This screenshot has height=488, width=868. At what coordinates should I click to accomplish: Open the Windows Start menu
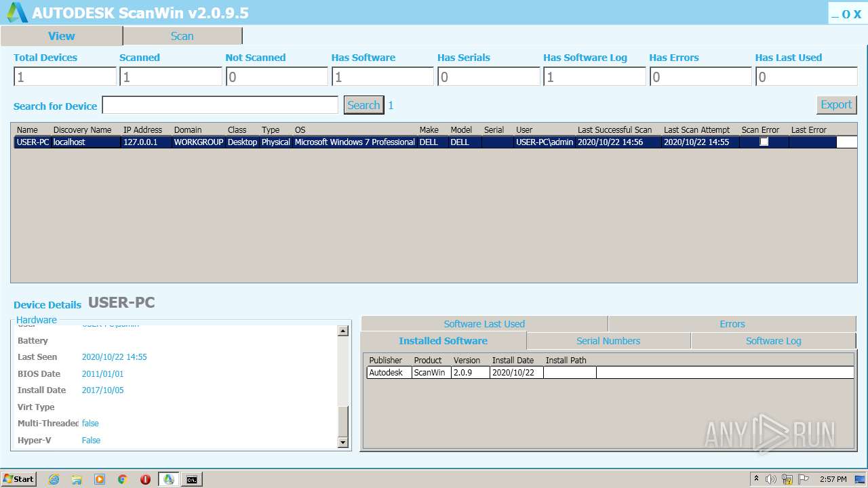pos(19,479)
